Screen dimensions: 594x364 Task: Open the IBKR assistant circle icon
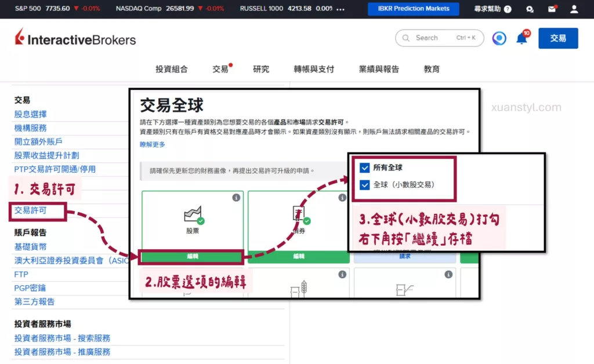pos(499,38)
